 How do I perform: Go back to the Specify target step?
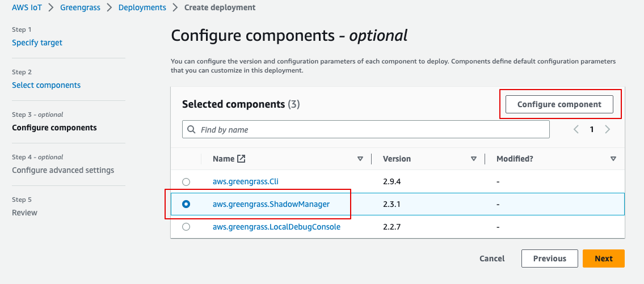tap(37, 43)
